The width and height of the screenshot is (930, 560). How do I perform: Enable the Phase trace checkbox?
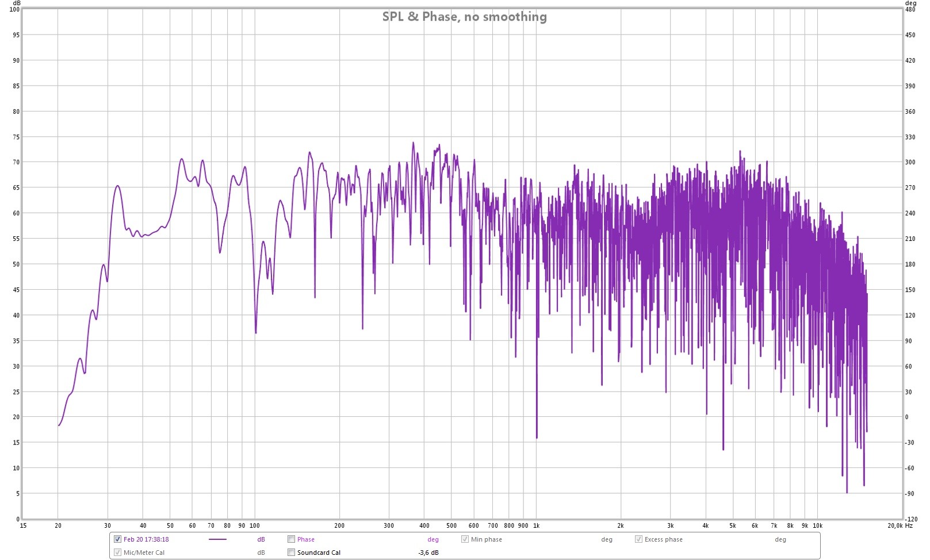click(292, 539)
